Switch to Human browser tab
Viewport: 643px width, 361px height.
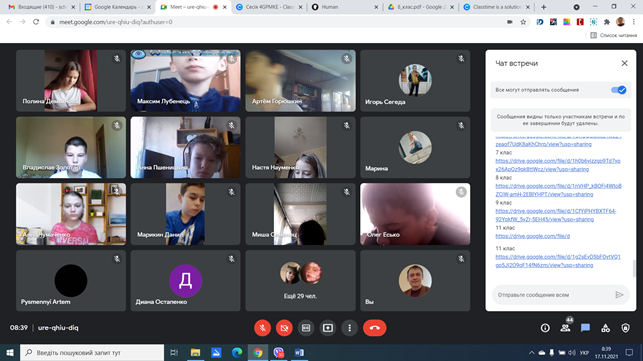(344, 7)
